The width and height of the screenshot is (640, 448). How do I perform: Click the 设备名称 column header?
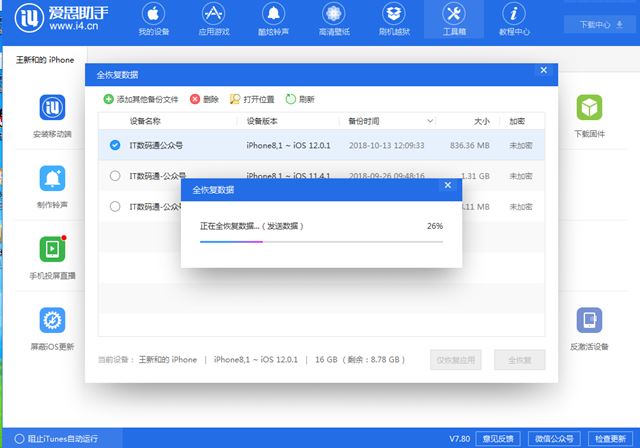[x=145, y=121]
